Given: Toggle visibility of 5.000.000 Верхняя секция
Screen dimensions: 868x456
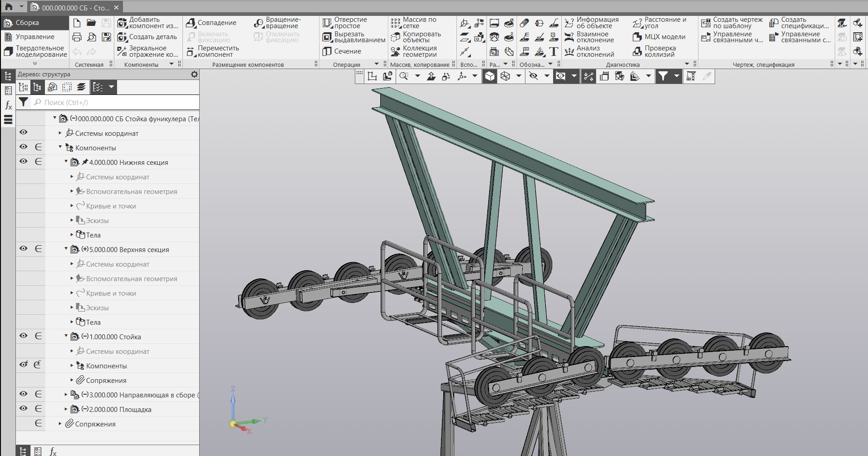Looking at the screenshot, I should point(24,249).
